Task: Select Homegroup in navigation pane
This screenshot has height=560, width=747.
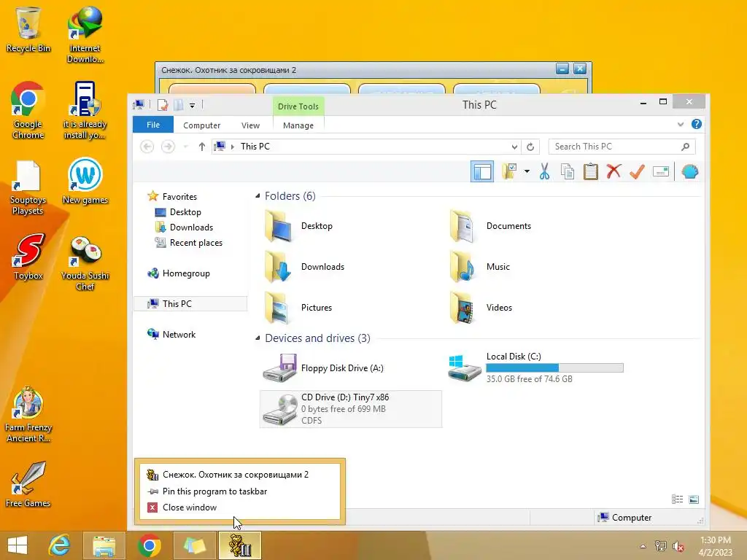Action: tap(186, 273)
